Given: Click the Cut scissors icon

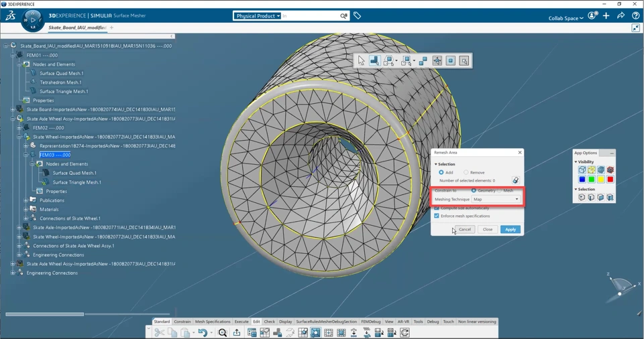Looking at the screenshot, I should (159, 333).
